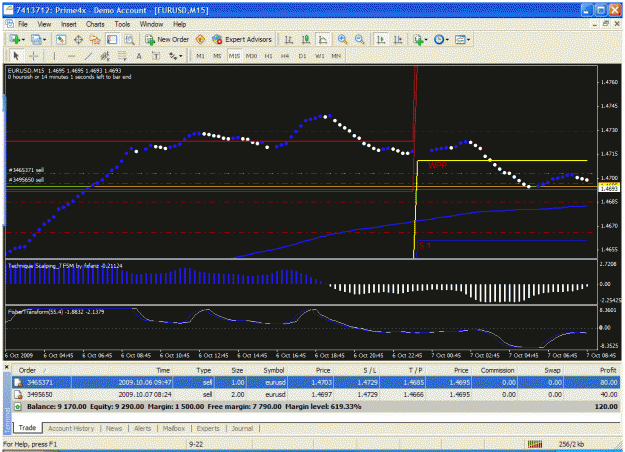Switch to the Alerts tab
Screen dimensions: 625x452
coord(143,428)
